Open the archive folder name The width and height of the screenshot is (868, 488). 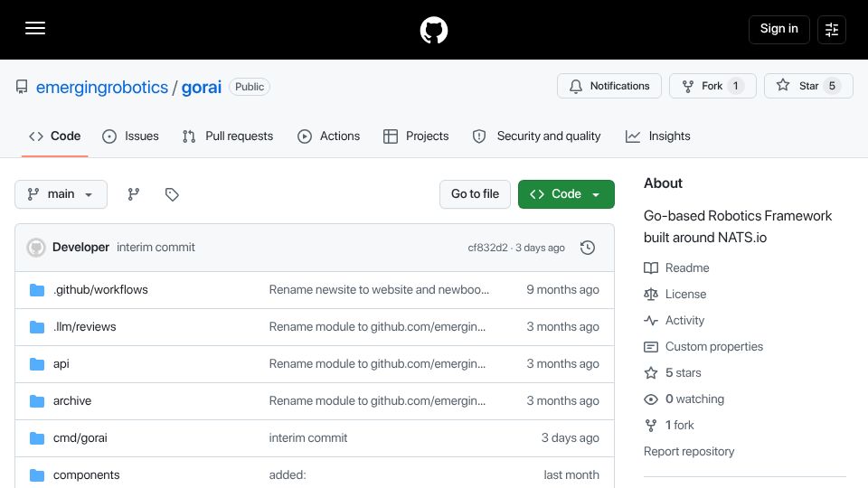[x=72, y=401]
